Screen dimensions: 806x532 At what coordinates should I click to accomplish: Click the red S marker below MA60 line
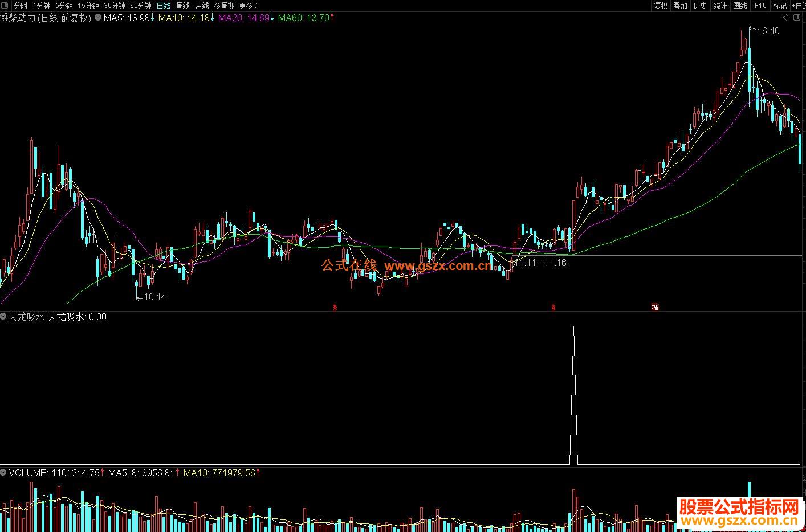[x=335, y=308]
